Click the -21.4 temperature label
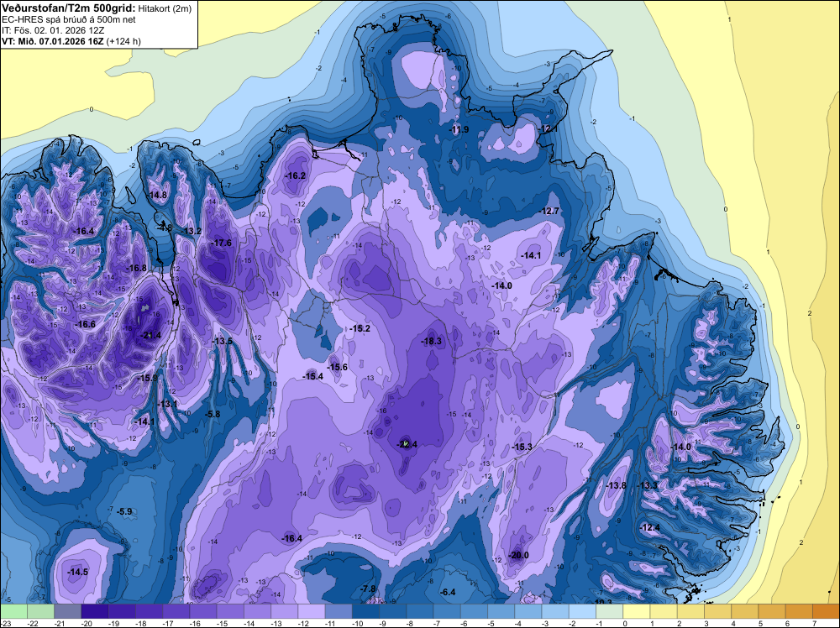The height and width of the screenshot is (628, 840). [x=150, y=335]
